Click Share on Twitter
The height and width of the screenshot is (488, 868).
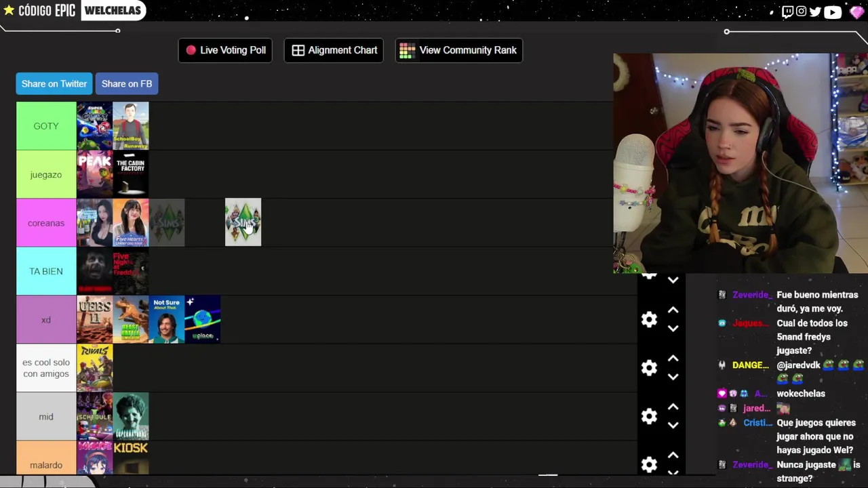coord(54,83)
